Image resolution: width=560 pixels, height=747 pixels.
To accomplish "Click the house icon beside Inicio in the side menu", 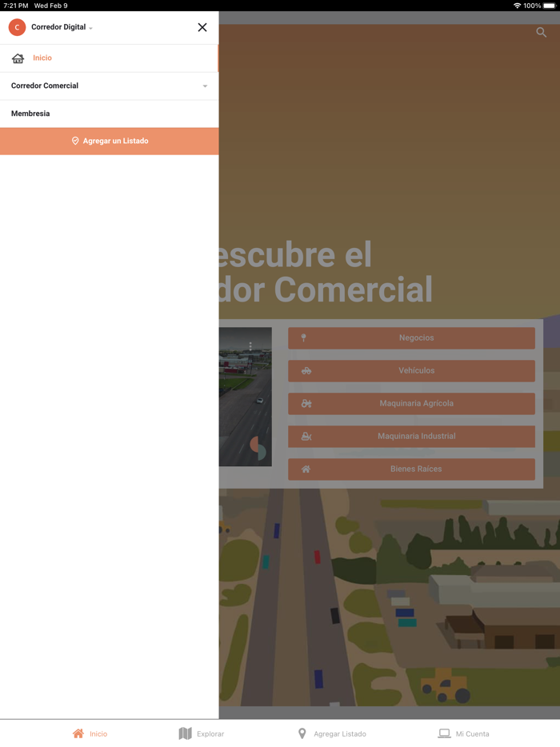I will (x=18, y=58).
